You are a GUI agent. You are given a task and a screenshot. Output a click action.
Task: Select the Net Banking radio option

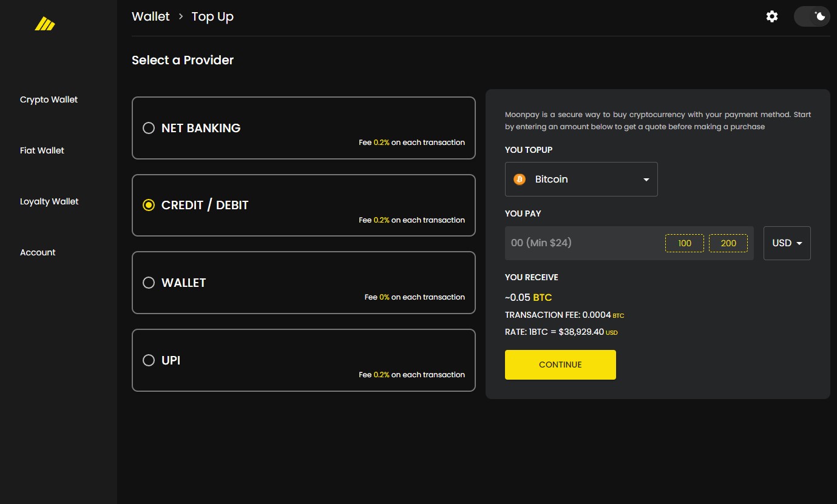(x=149, y=128)
